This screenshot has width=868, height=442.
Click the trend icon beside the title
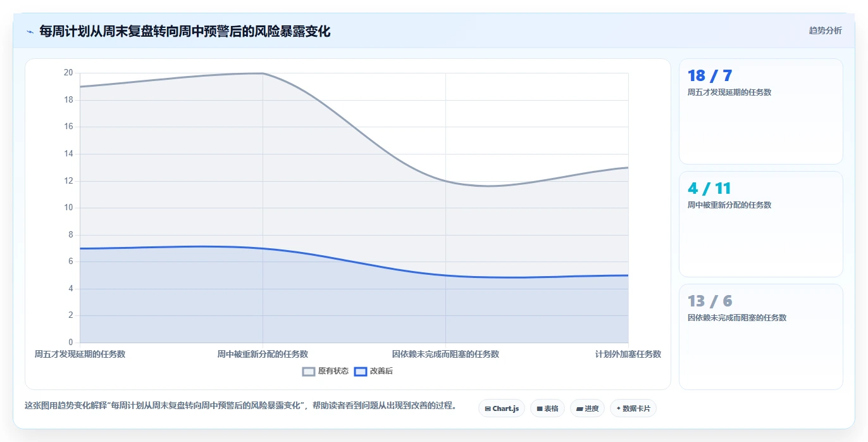pyautogui.click(x=30, y=31)
